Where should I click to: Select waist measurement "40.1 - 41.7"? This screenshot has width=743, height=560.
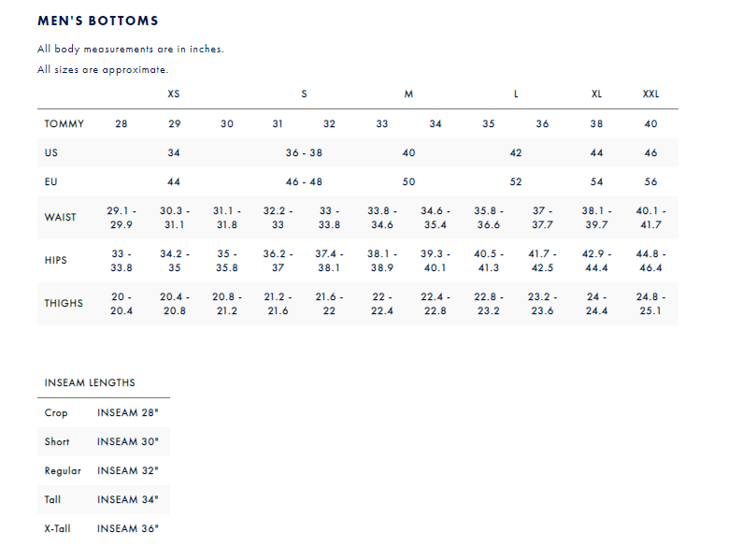(x=650, y=218)
